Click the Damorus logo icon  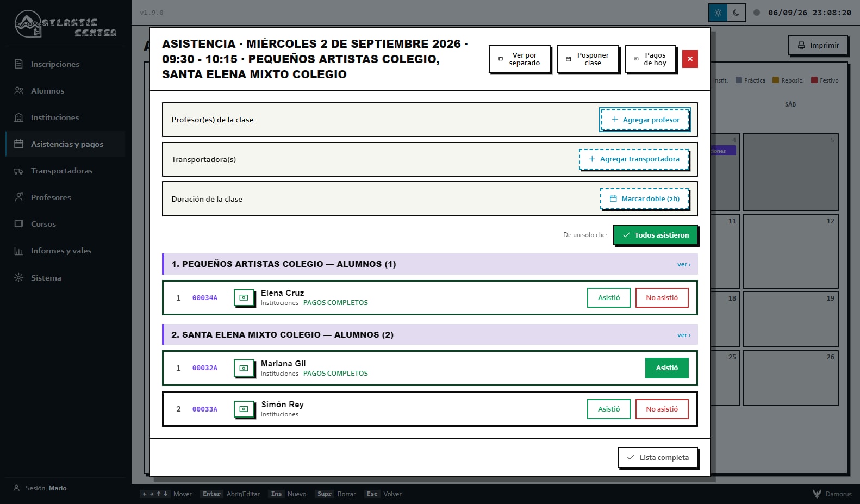point(817,494)
